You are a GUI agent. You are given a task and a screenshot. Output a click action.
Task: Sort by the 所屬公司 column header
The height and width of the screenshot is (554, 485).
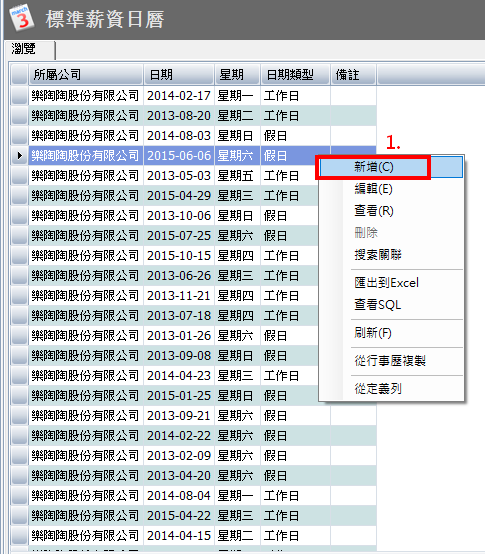click(86, 75)
